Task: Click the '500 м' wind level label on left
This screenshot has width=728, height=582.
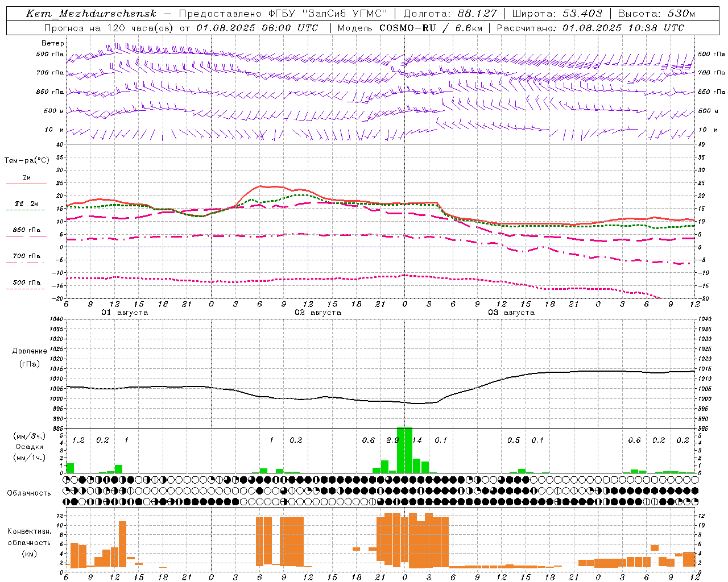Action: [54, 111]
